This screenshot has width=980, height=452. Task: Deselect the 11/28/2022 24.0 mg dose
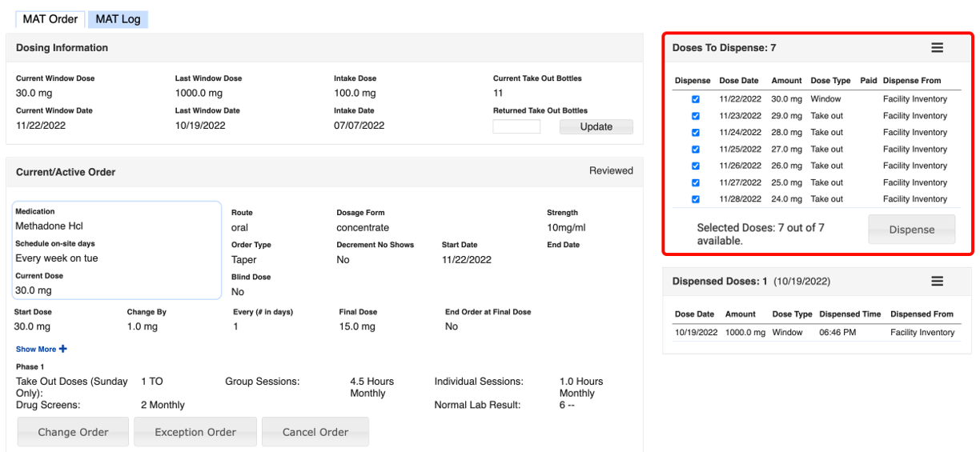click(695, 199)
